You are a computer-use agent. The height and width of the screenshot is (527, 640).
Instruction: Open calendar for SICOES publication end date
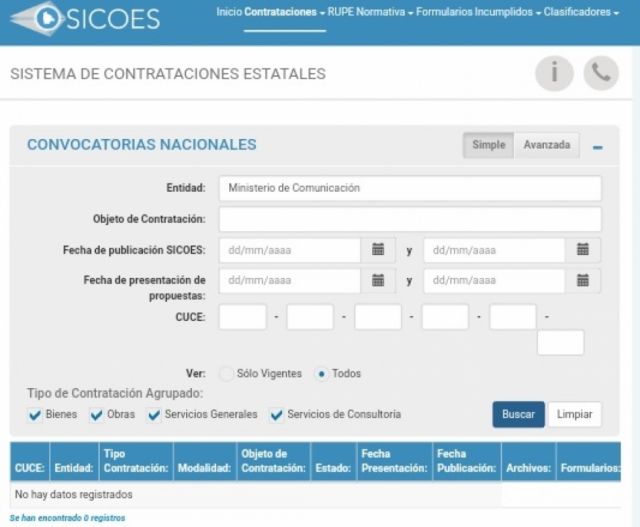coord(582,249)
